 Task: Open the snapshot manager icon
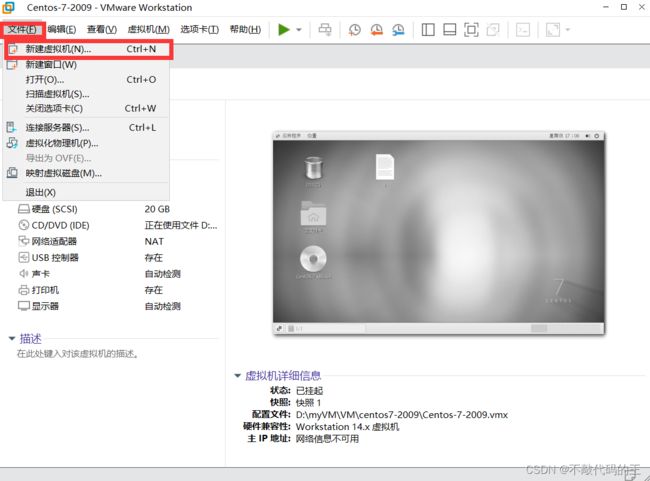398,30
